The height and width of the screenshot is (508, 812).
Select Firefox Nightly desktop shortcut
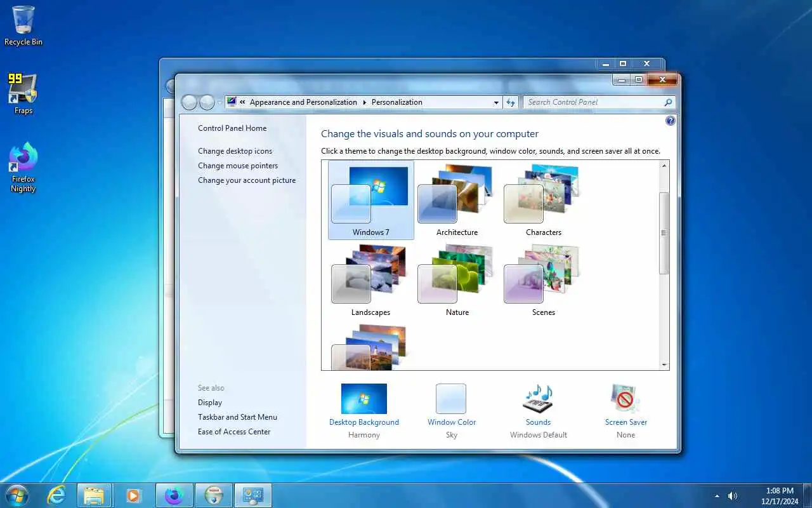[x=23, y=168]
